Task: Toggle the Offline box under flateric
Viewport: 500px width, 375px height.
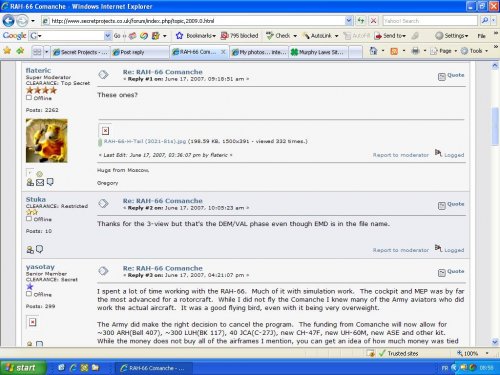Action: (29, 98)
